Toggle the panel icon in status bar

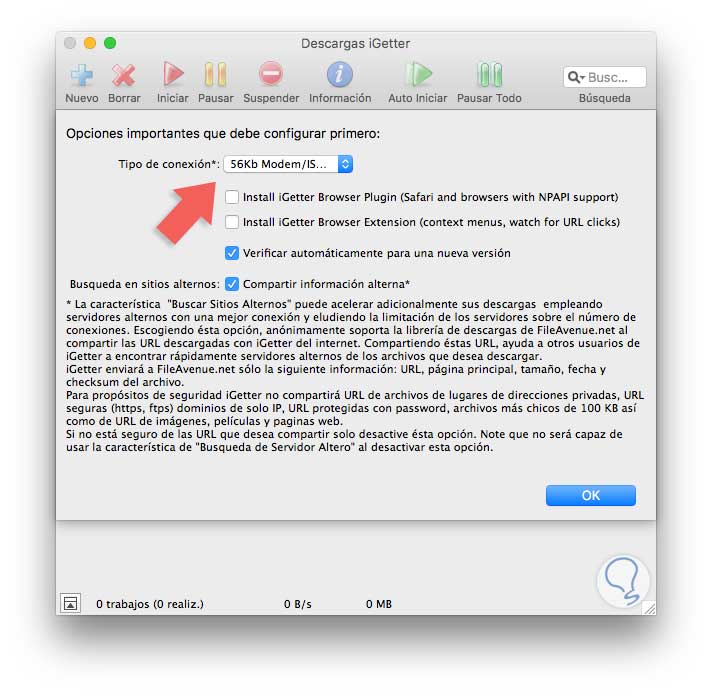71,603
